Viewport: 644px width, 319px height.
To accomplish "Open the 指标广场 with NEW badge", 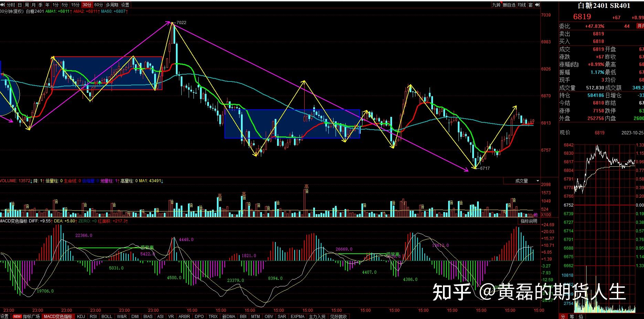I will click(27, 316).
